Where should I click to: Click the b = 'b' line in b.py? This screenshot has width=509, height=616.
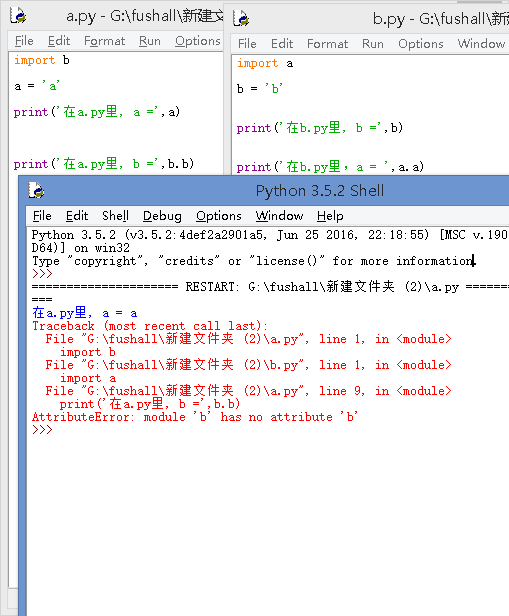click(x=260, y=89)
